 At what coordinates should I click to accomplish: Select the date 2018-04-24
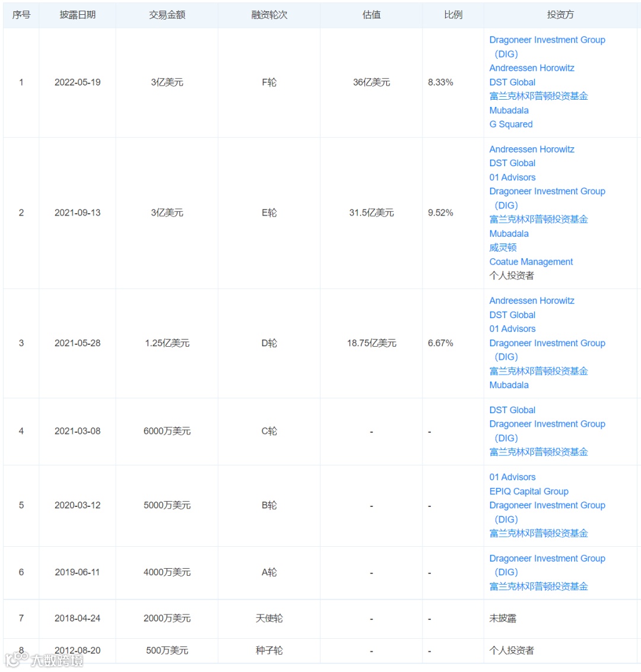pos(78,619)
